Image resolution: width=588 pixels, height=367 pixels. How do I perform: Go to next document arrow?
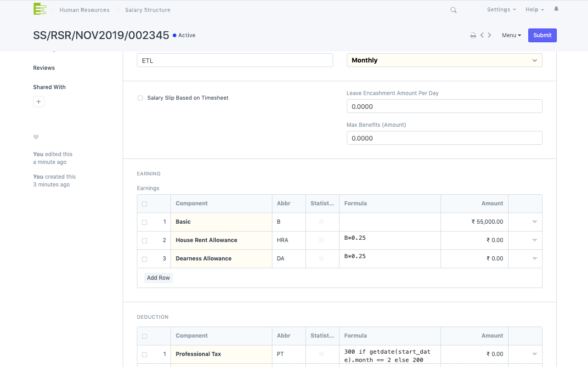point(490,35)
